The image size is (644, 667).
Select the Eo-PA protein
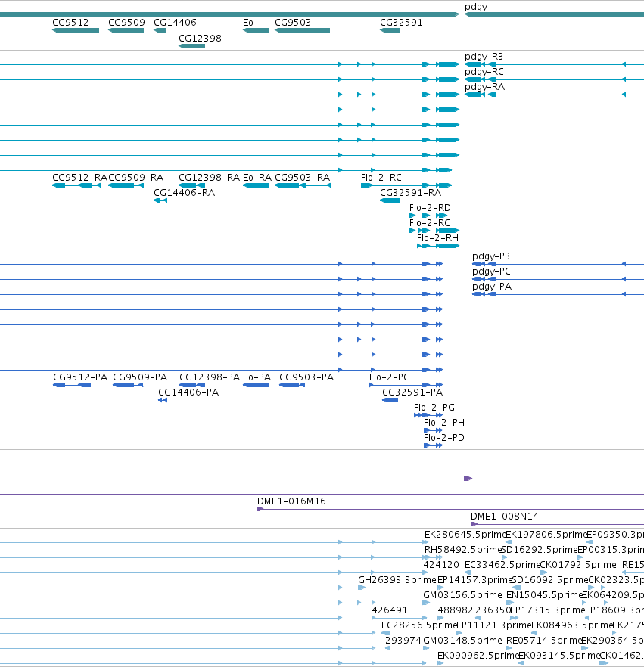(x=256, y=385)
